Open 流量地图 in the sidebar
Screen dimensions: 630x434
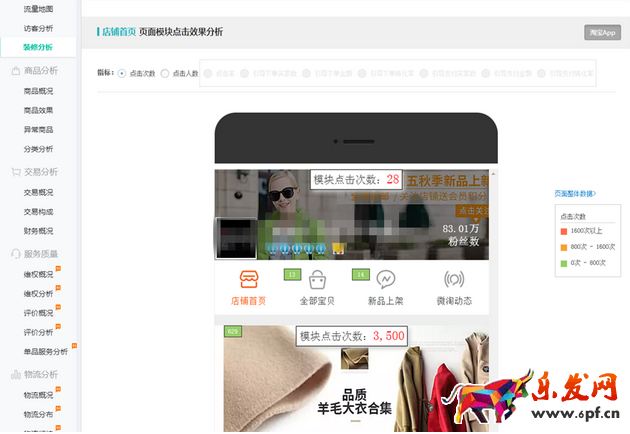[38, 9]
